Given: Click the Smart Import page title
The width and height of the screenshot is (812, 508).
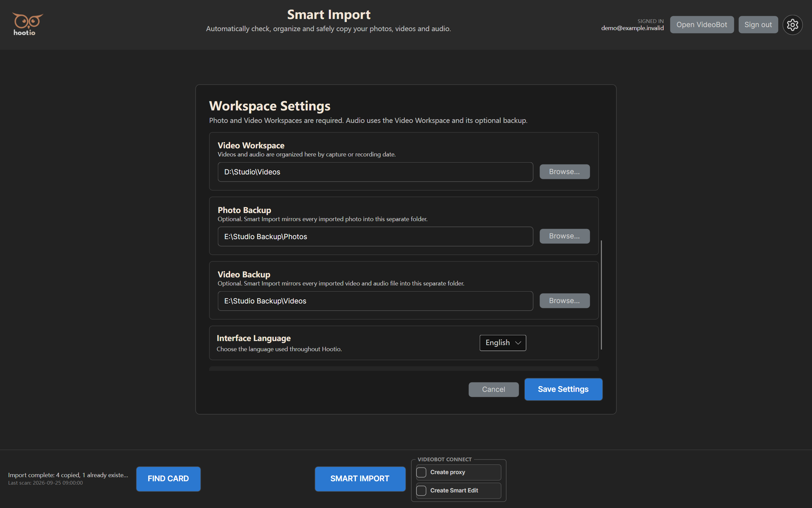Looking at the screenshot, I should 329,15.
